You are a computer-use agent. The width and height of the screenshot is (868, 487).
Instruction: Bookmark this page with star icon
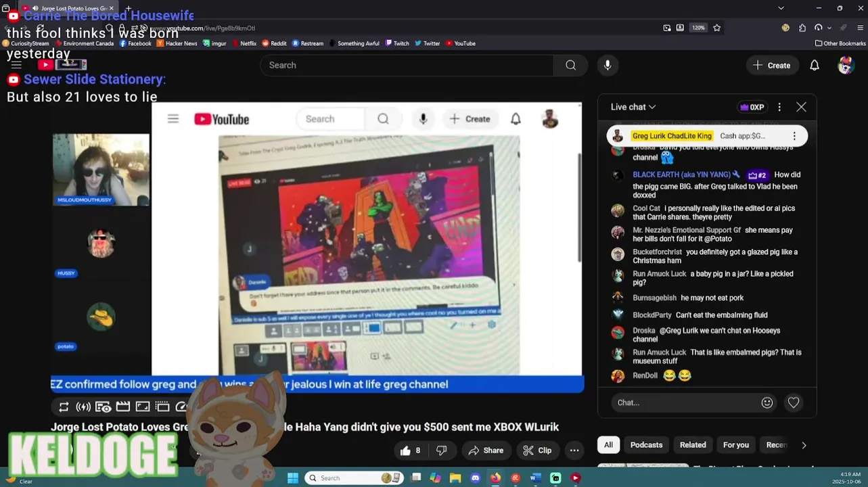[717, 28]
